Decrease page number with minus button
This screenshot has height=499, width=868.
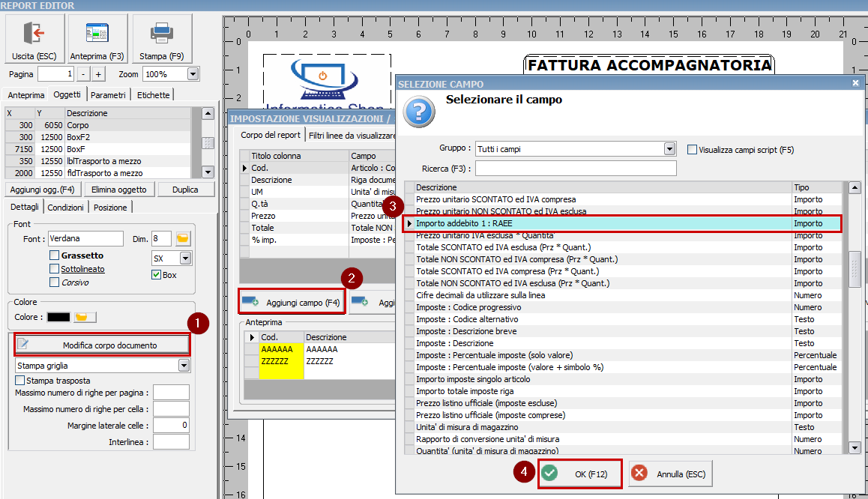point(83,74)
